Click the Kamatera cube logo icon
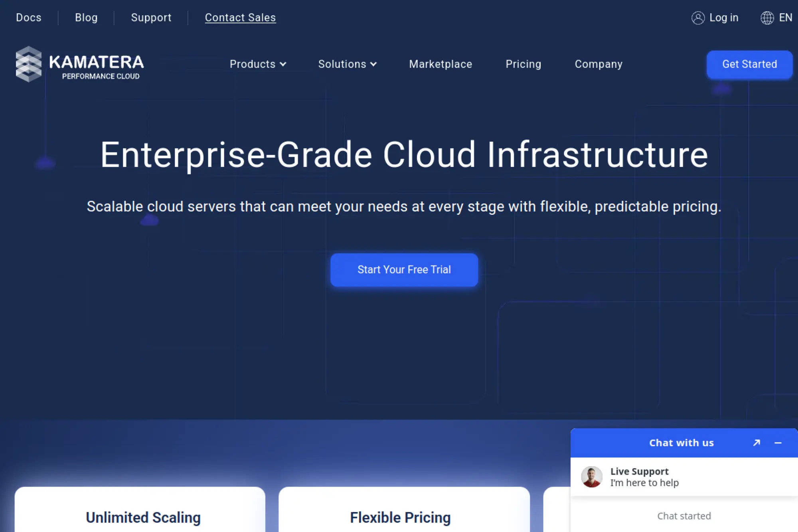 click(28, 64)
